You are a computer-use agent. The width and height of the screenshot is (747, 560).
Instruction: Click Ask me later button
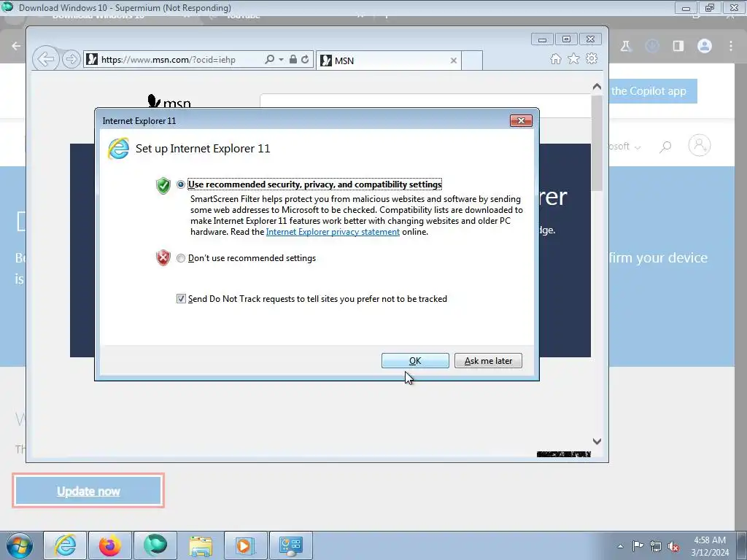click(x=488, y=360)
